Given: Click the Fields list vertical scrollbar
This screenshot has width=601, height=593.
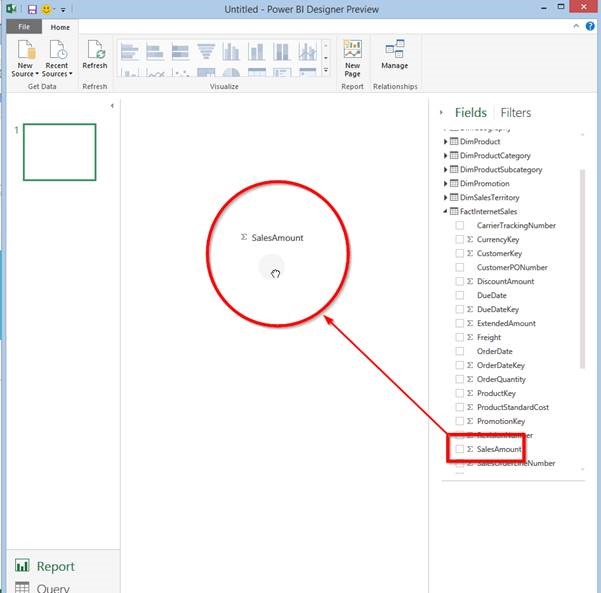Looking at the screenshot, I should click(x=583, y=268).
